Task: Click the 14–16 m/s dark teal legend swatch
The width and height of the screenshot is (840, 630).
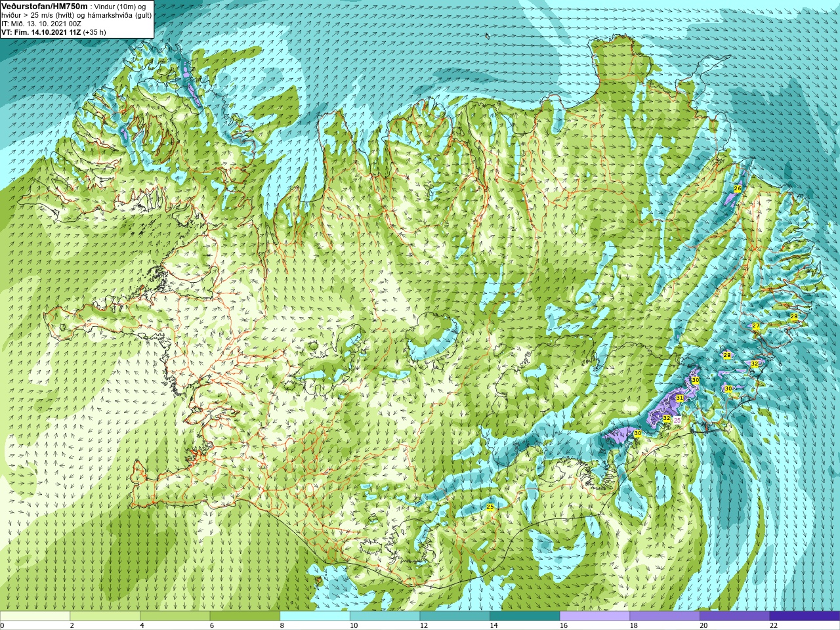Action: point(525,616)
